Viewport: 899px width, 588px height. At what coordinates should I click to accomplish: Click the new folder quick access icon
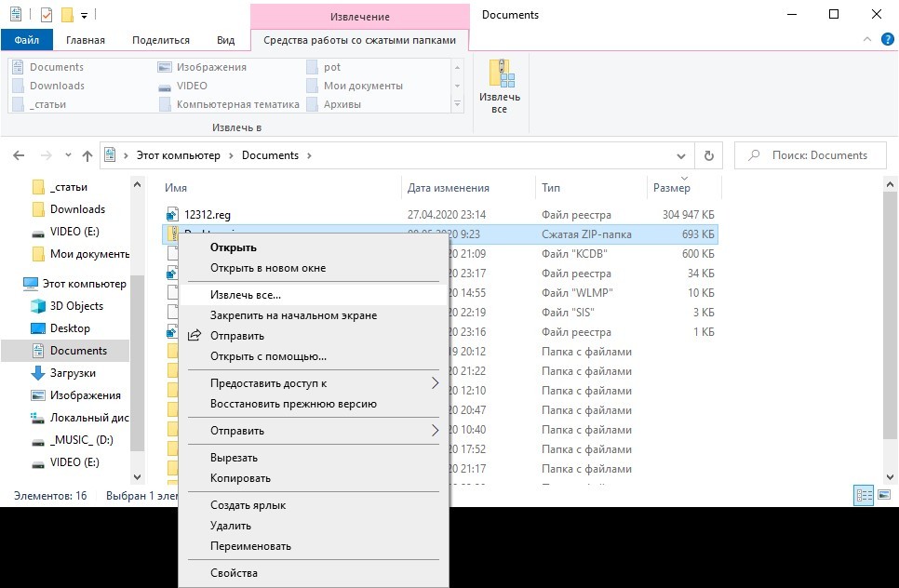[67, 14]
